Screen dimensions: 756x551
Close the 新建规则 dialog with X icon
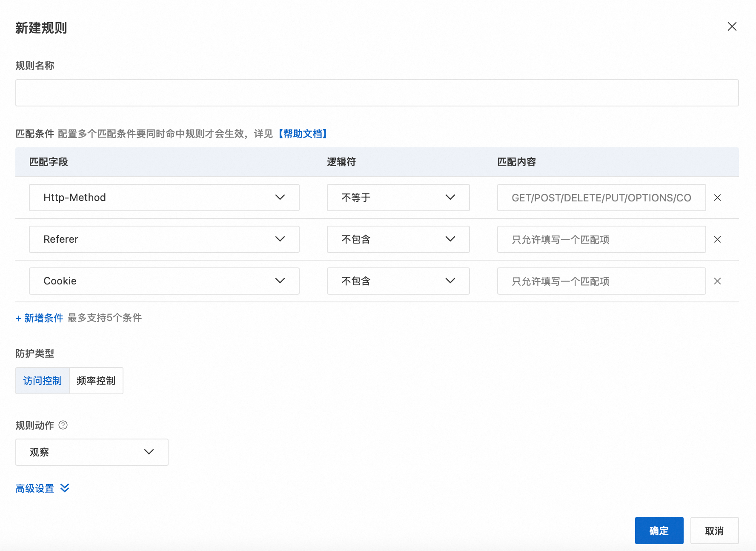(x=732, y=26)
